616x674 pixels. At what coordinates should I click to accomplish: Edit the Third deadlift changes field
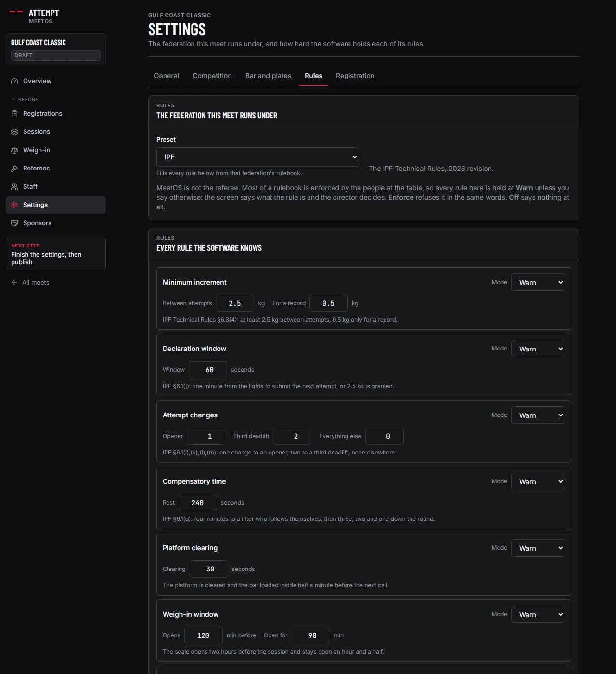click(292, 436)
